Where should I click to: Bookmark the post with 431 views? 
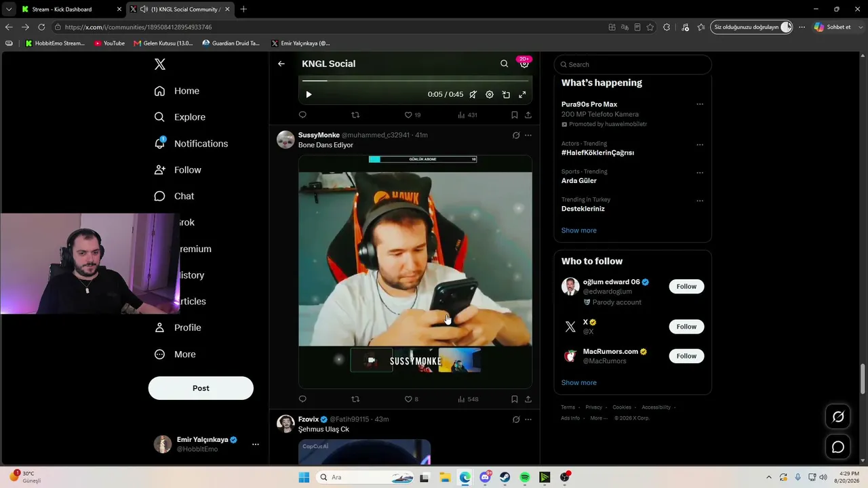pyautogui.click(x=515, y=115)
